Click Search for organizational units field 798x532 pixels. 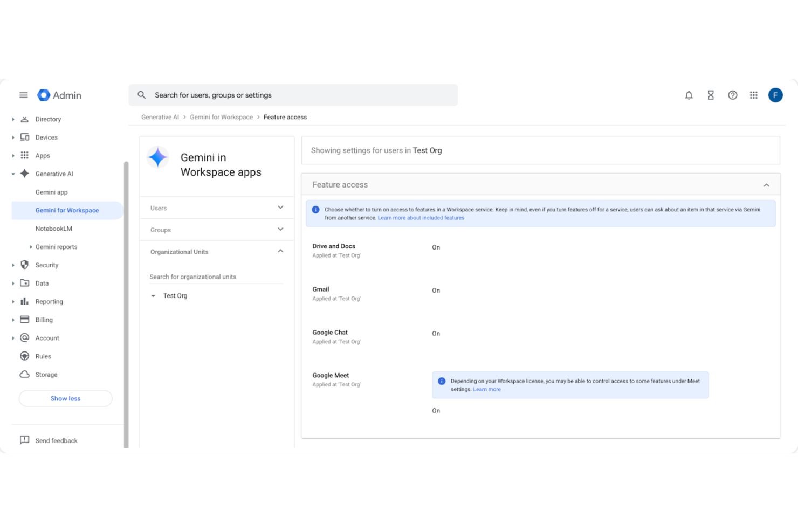(x=216, y=277)
